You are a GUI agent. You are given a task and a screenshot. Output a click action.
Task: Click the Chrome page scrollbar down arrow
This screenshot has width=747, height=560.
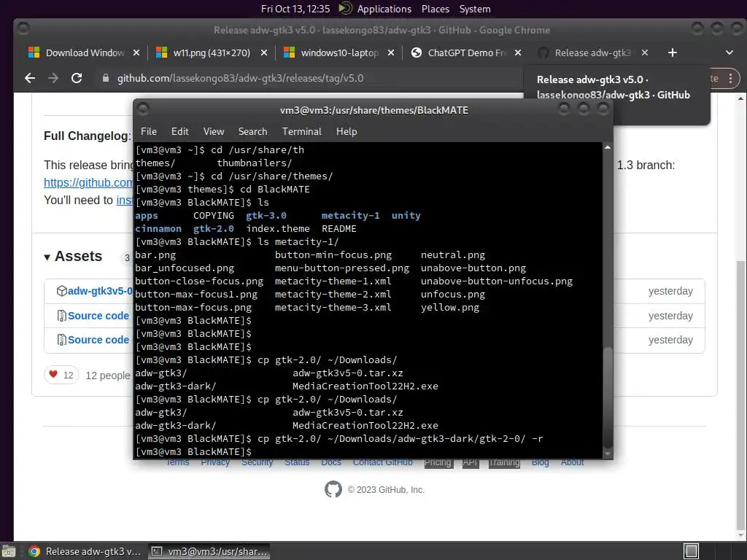click(x=740, y=535)
